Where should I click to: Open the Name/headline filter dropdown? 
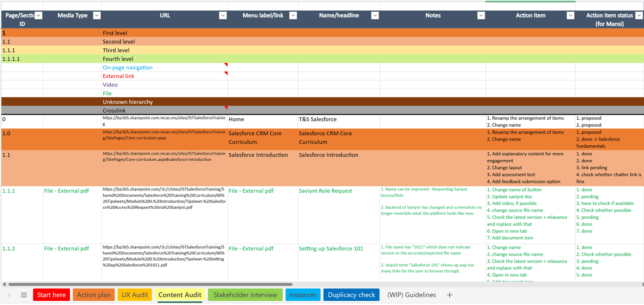(x=375, y=16)
